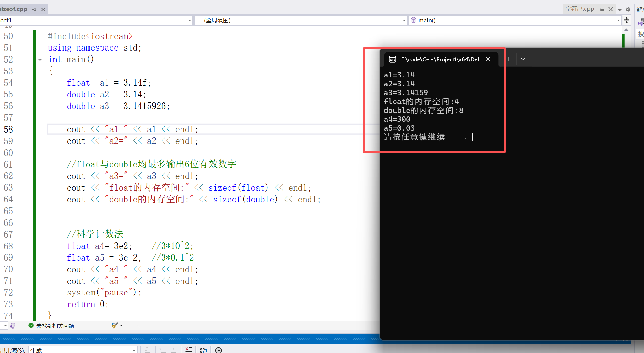Open the main() member dropdown

[618, 21]
